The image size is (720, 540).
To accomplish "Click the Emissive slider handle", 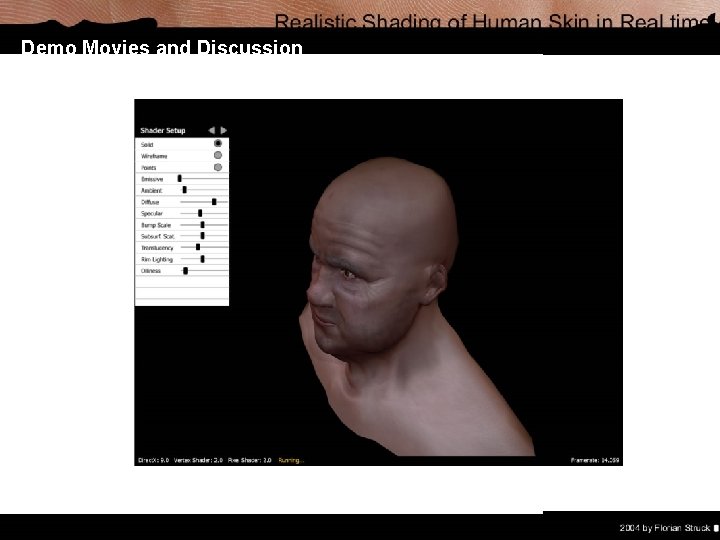I will point(180,179).
